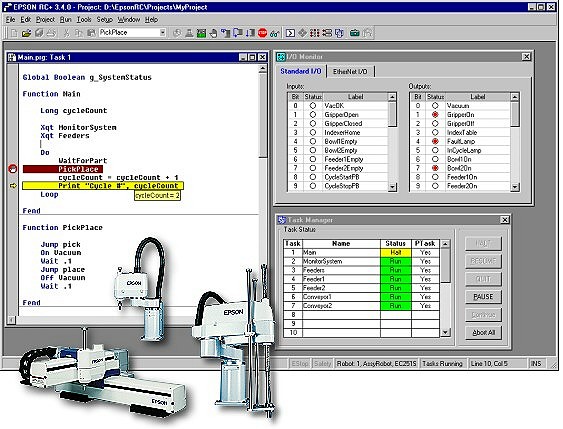Click the hand Toggle Breakpoint icon
Screen dimensions: 563x429
[x=213, y=33]
